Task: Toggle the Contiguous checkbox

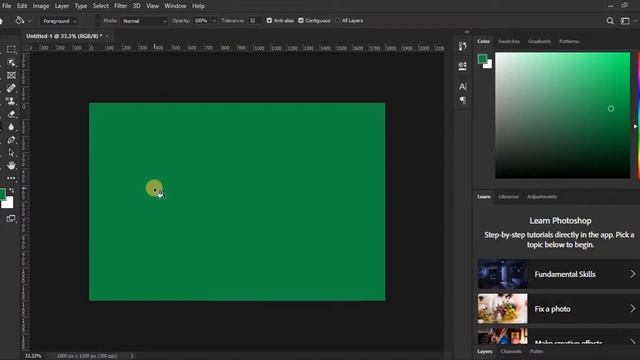Action: (301, 20)
